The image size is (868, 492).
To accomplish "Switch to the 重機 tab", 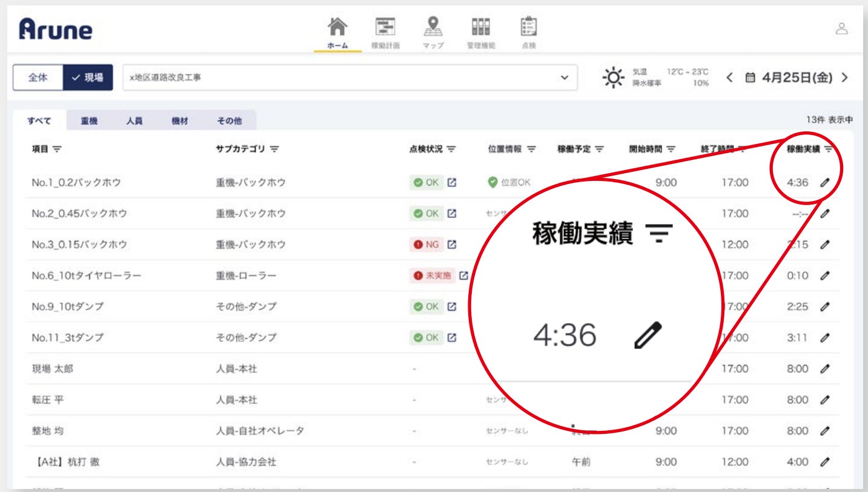I will 89,120.
